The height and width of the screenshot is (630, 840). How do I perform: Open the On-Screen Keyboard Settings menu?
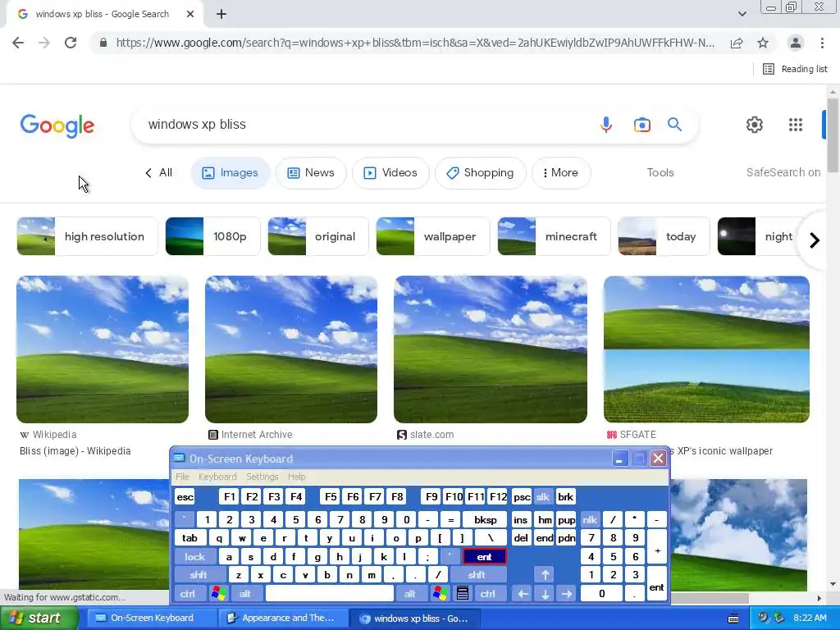[x=262, y=477]
